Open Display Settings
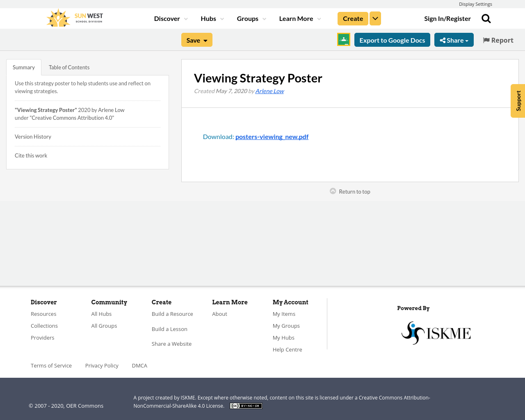Screen dimensions: 525x420 tap(475, 4)
